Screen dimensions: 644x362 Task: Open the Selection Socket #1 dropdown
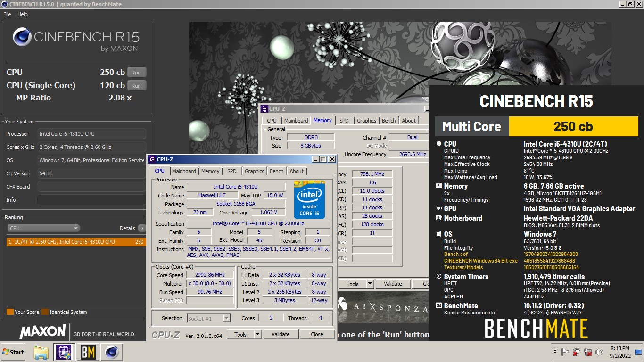coord(208,318)
